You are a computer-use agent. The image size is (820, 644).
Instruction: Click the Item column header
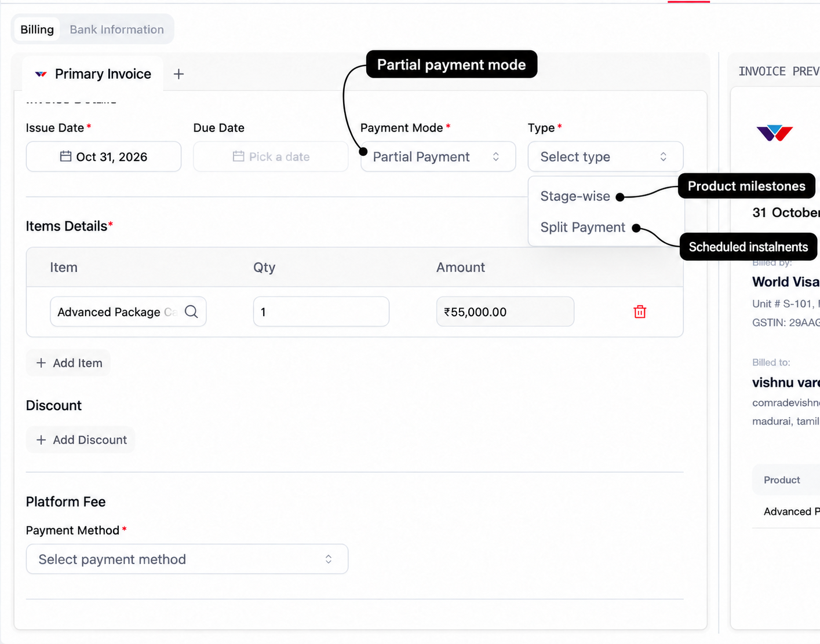click(64, 268)
